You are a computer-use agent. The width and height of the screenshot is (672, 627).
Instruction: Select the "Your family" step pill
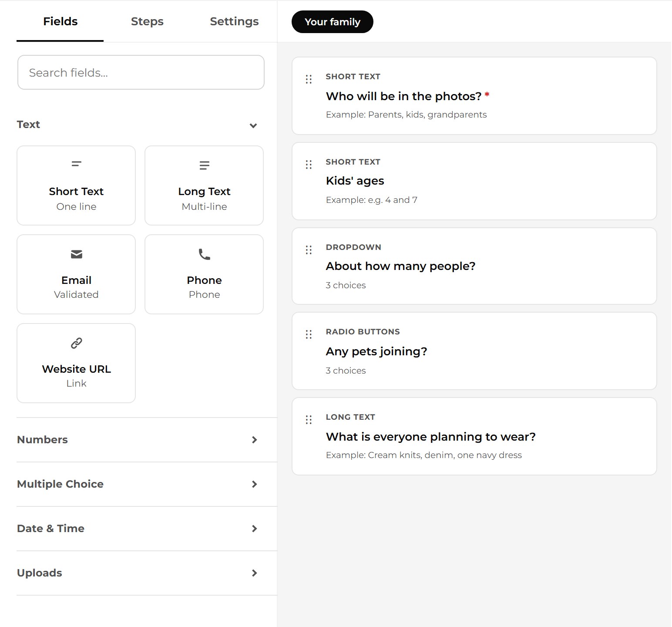click(x=333, y=22)
